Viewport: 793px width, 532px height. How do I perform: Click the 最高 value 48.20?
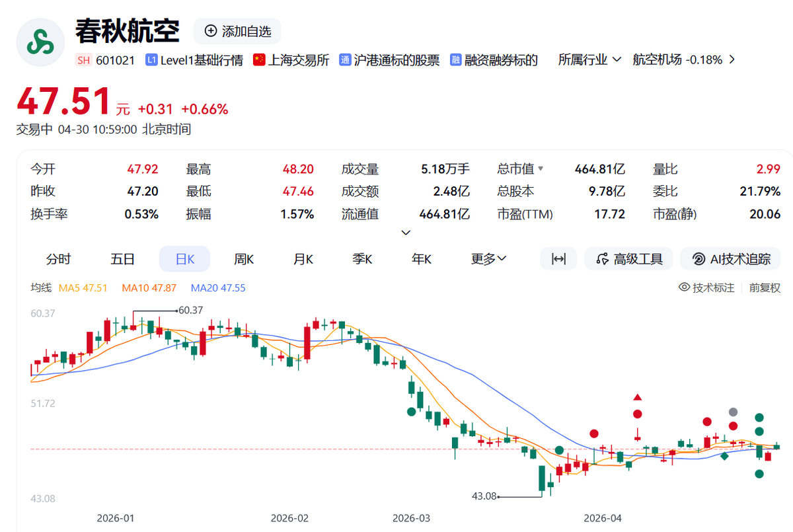[x=298, y=170]
